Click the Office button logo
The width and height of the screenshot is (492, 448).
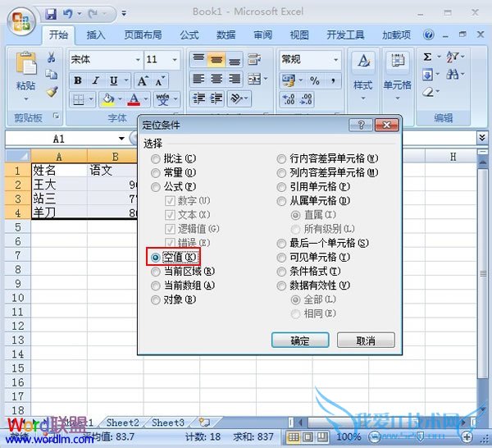pos(21,21)
